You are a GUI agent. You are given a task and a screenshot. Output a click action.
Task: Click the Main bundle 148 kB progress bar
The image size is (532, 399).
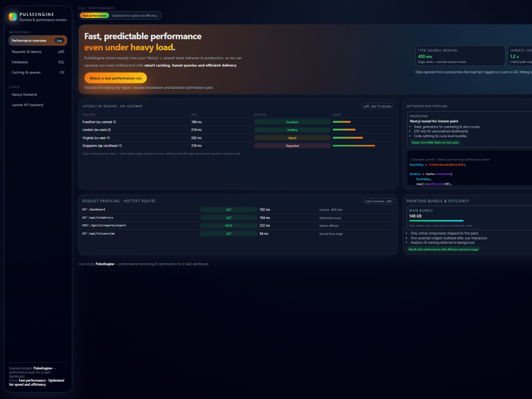point(436,221)
